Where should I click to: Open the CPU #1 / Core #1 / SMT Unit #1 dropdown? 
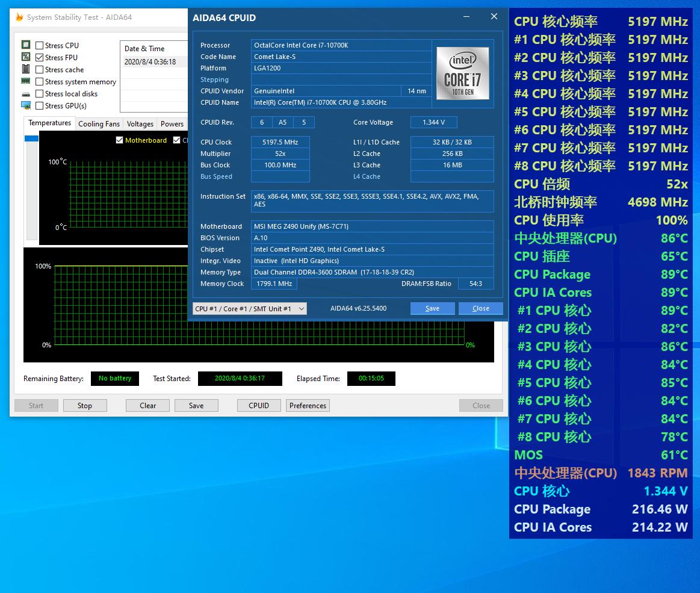(x=250, y=309)
